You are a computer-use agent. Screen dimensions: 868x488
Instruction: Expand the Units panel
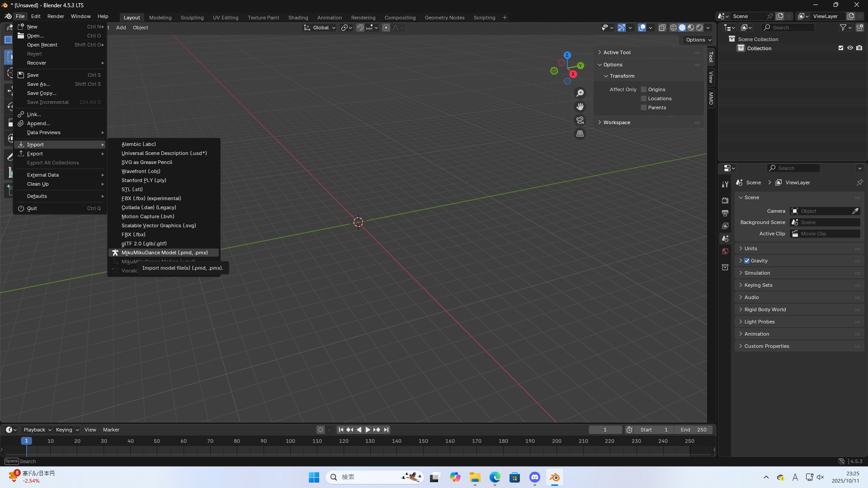pos(750,248)
